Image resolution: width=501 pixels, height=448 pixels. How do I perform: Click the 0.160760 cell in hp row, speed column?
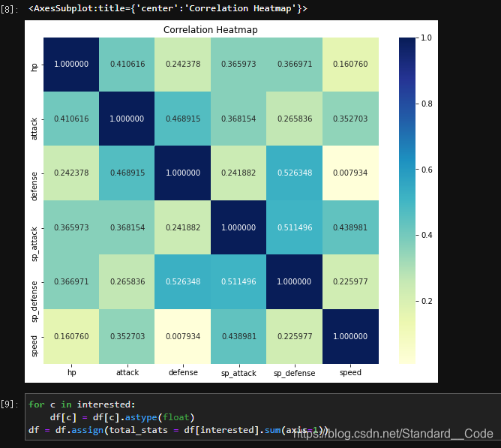pos(350,65)
